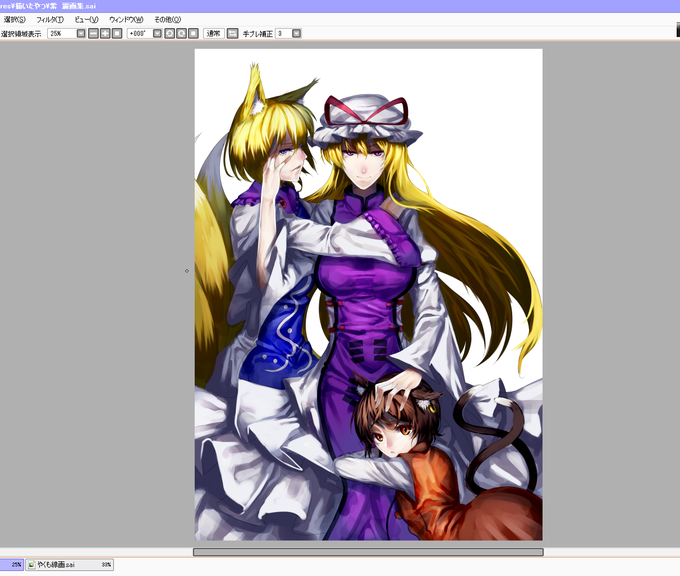The width and height of the screenshot is (680, 576).
Task: Reset zoom with the square icon
Action: point(117,33)
